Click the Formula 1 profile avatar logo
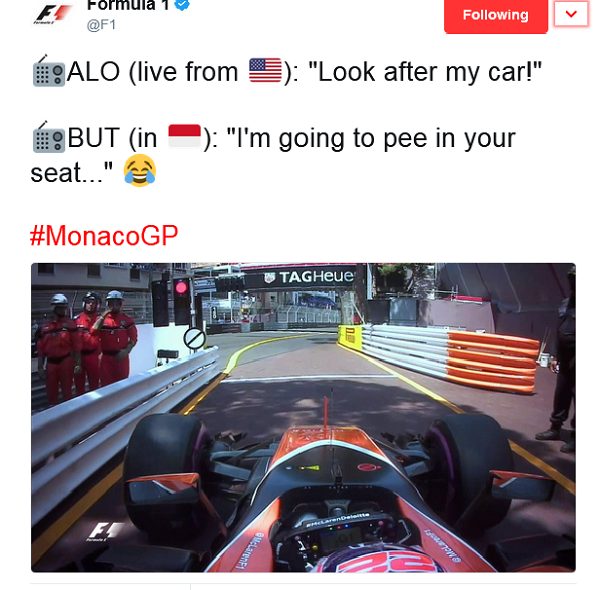Image resolution: width=600 pixels, height=590 pixels. [52, 15]
